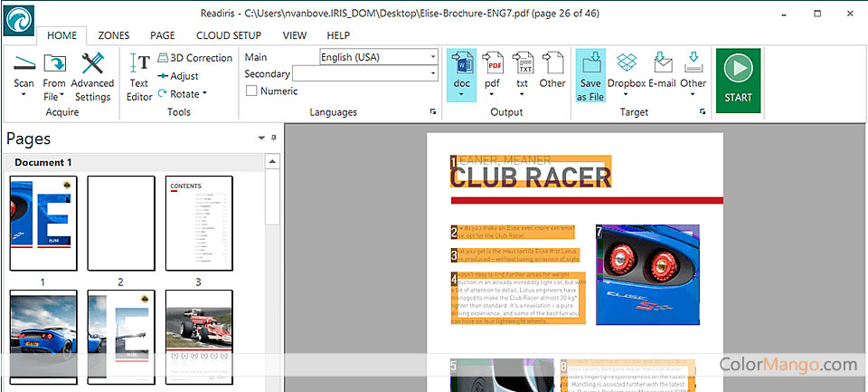Minimize the Readiris window
Screen dimensions: 868x392
[x=785, y=14]
